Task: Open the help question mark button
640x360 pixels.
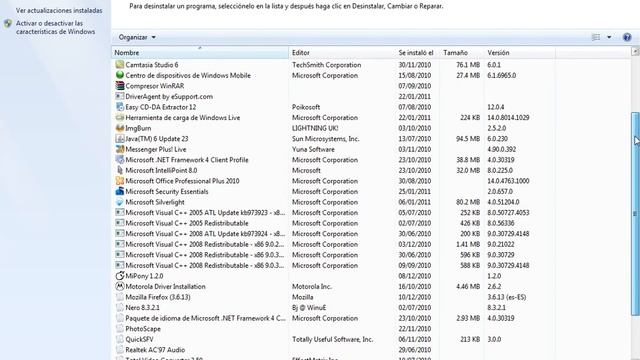Action: (627, 37)
